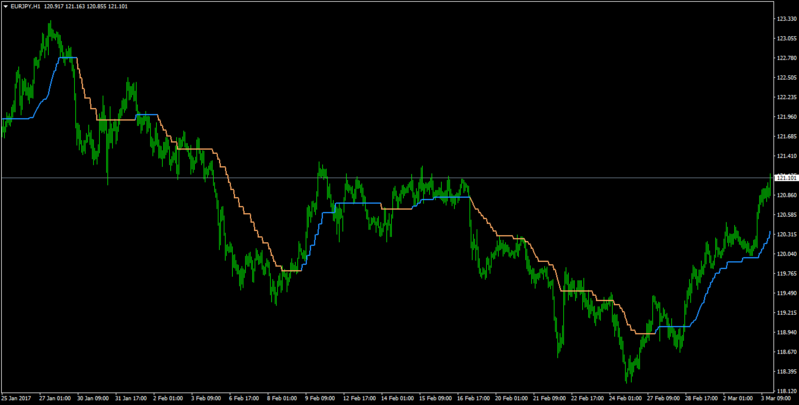Click the 20 Feb 01:00 time label
799x405 pixels.
click(x=510, y=398)
